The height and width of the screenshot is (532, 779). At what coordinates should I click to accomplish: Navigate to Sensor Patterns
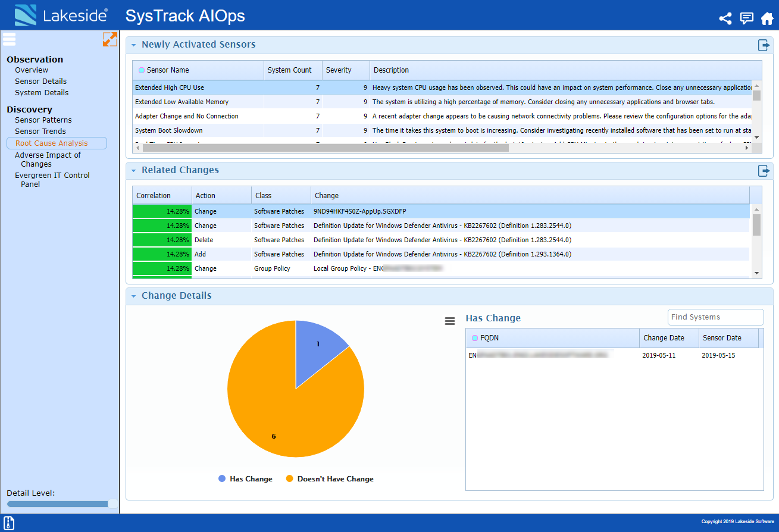(43, 120)
